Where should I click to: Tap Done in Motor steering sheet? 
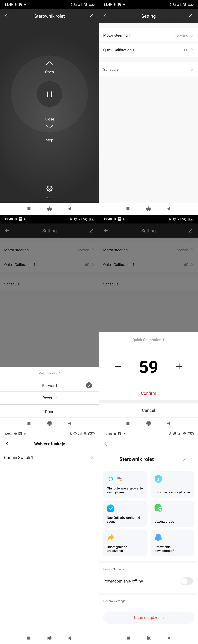[x=49, y=411]
